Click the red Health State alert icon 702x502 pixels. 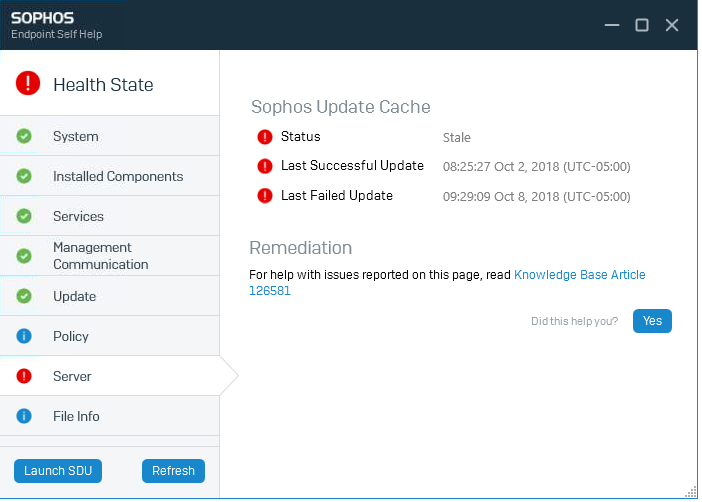28,83
